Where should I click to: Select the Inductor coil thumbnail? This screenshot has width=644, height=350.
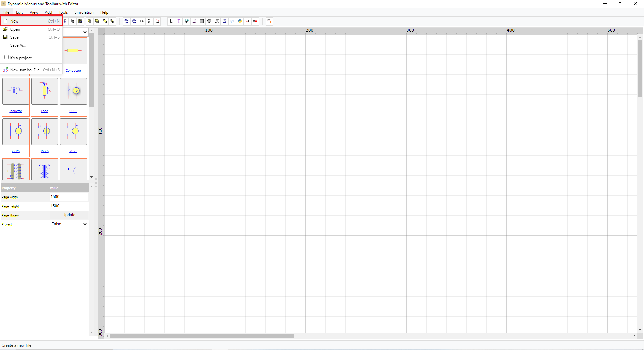(16, 91)
